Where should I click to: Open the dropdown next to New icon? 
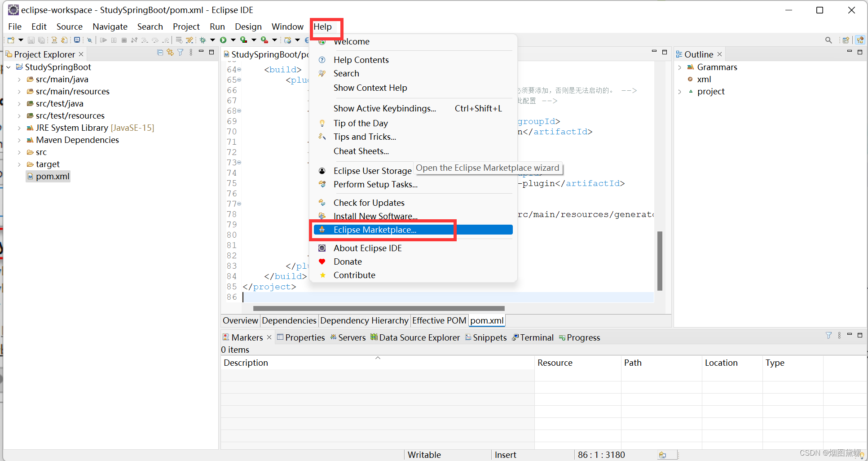pos(21,40)
